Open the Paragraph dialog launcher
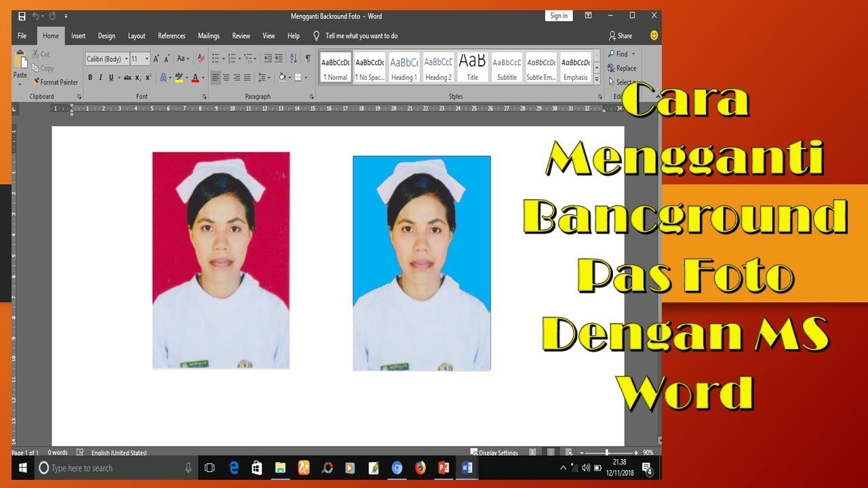The width and height of the screenshot is (868, 488). click(x=311, y=97)
